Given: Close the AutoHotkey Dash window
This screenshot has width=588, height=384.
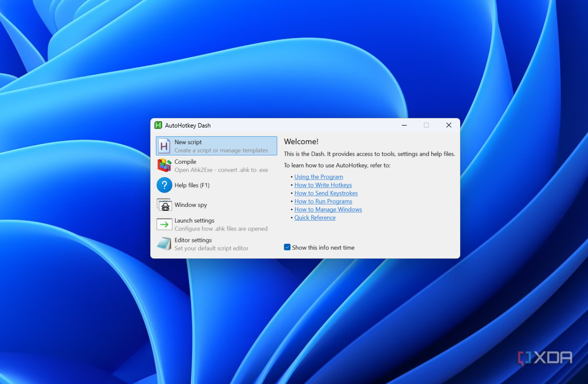Looking at the screenshot, I should [448, 126].
